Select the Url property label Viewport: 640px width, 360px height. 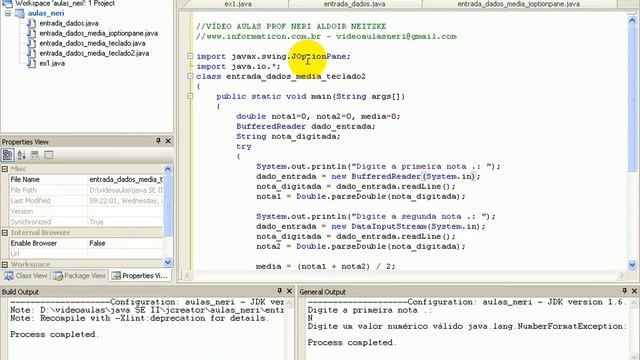(x=15, y=254)
